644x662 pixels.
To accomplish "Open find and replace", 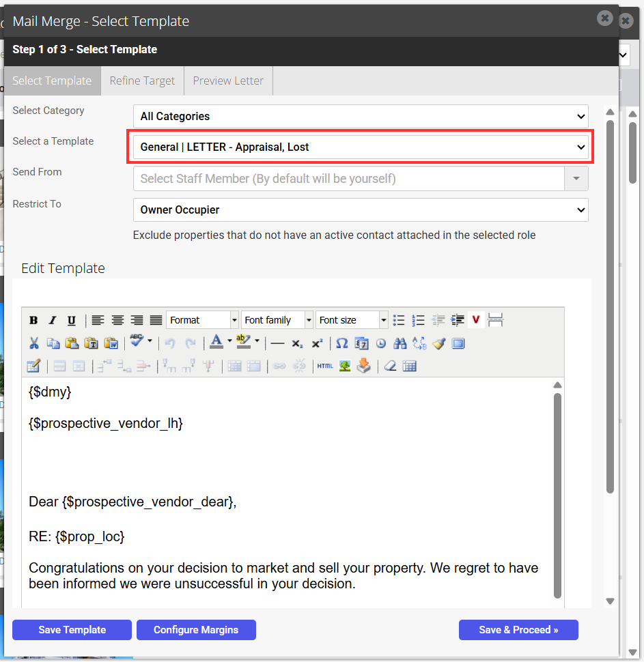I will coord(419,343).
